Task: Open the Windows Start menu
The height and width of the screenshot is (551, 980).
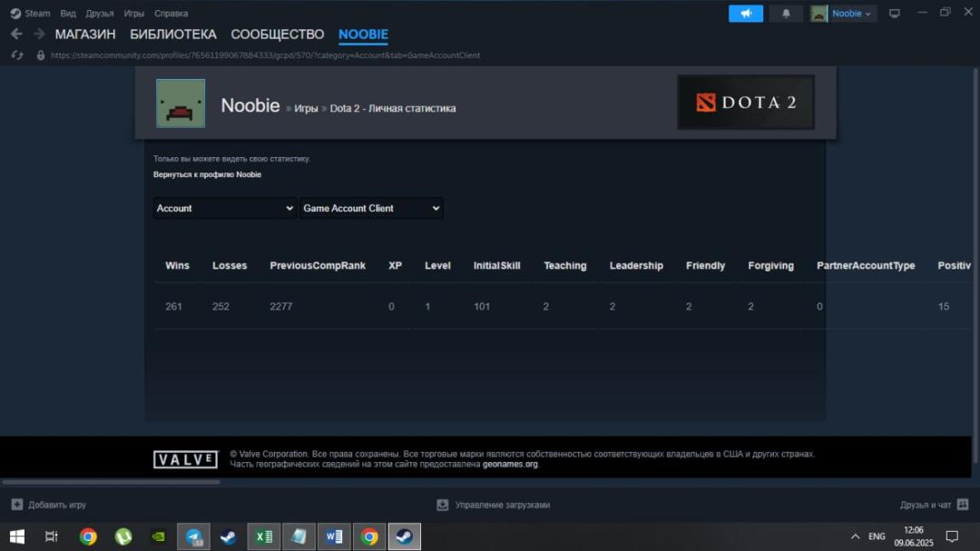Action: click(x=17, y=536)
